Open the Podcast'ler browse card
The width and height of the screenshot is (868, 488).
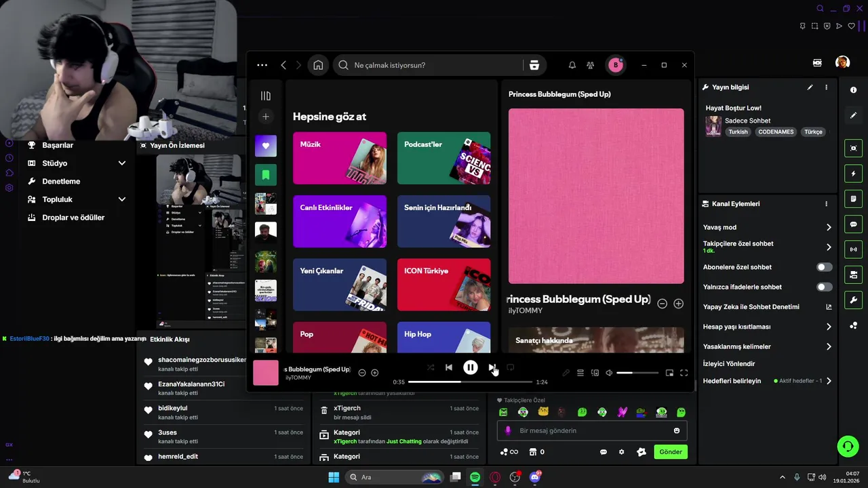(x=443, y=158)
